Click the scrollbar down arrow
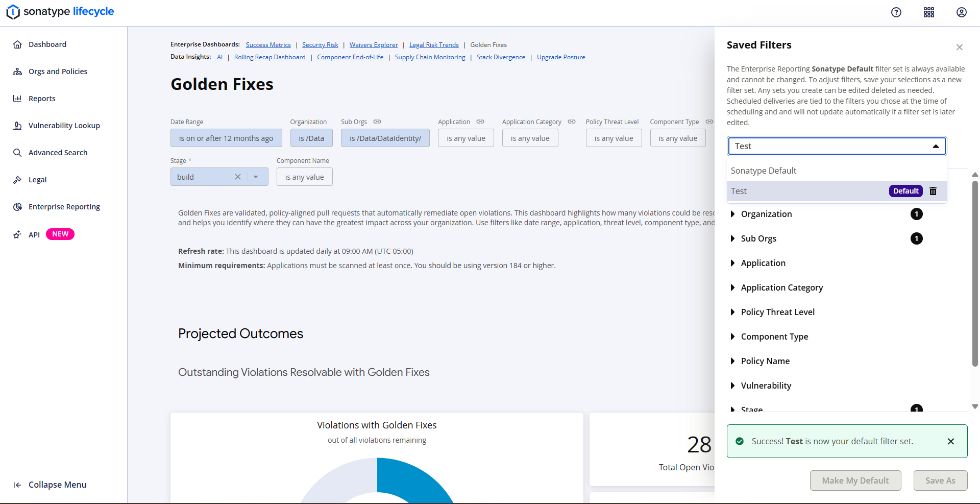Screen dimensions: 980x504 pyautogui.click(x=975, y=406)
